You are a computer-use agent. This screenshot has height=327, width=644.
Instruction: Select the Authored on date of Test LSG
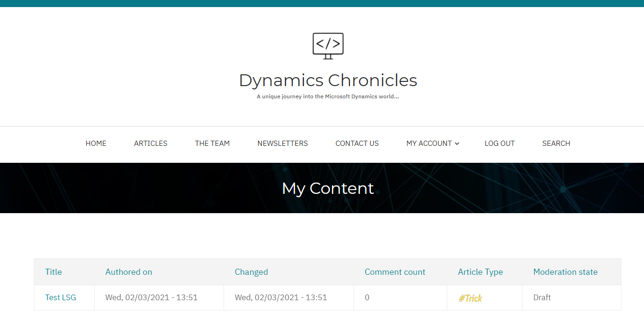152,297
